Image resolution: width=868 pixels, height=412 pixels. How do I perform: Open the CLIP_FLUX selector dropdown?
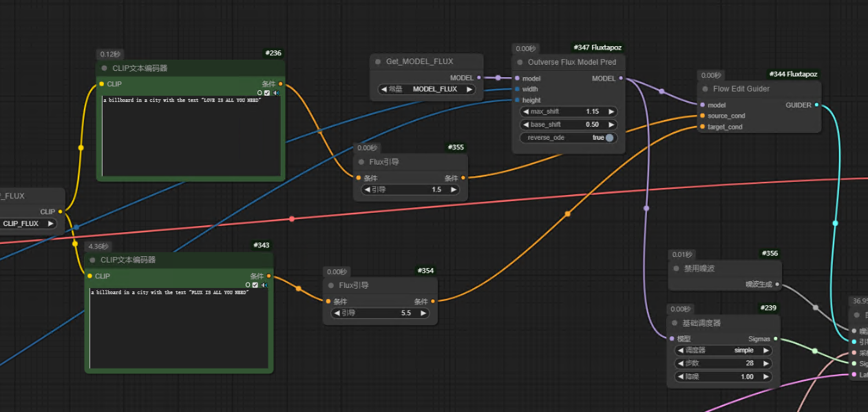(x=28, y=223)
